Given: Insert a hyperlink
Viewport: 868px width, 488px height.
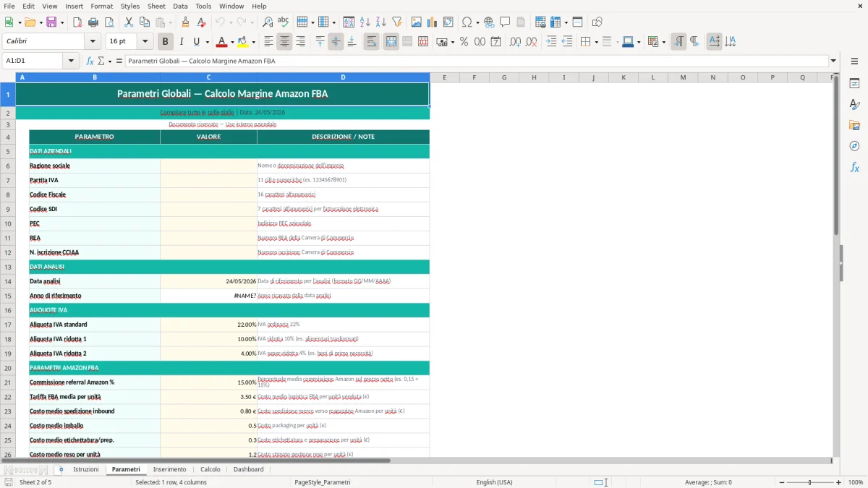Looking at the screenshot, I should [489, 22].
